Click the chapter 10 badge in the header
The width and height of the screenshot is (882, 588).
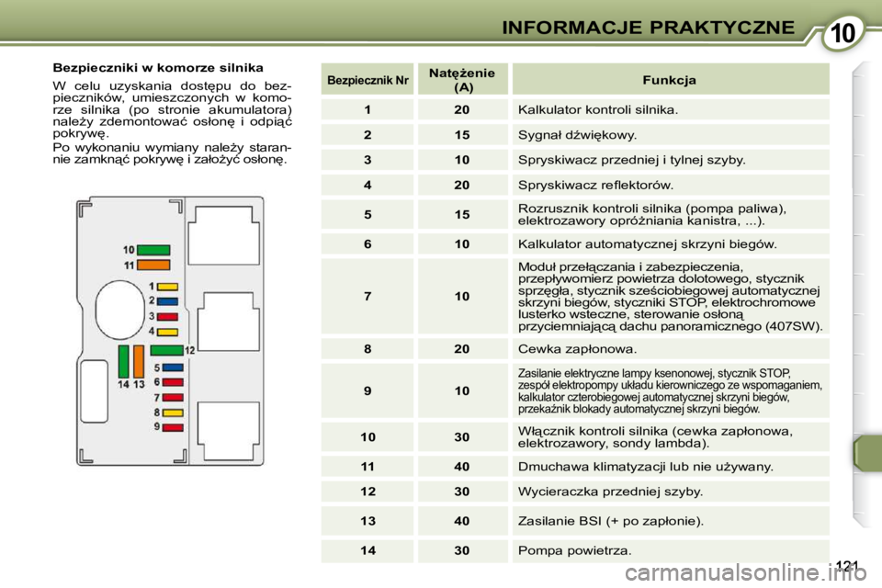(842, 31)
